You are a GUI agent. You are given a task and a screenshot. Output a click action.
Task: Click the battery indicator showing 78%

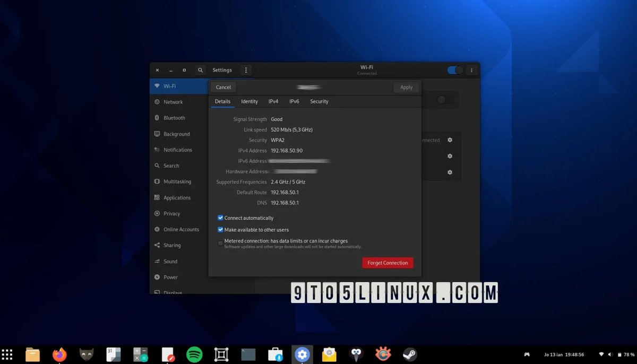(x=624, y=354)
